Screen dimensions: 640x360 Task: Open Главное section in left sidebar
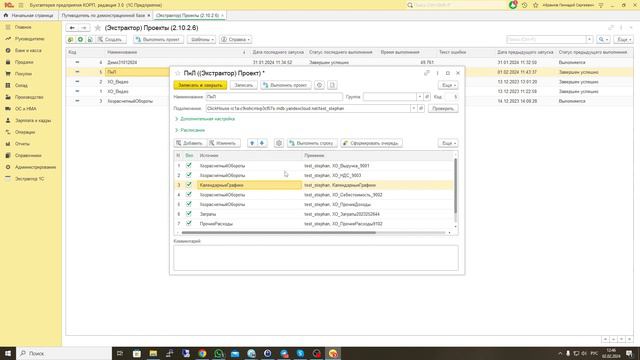pyautogui.click(x=23, y=27)
